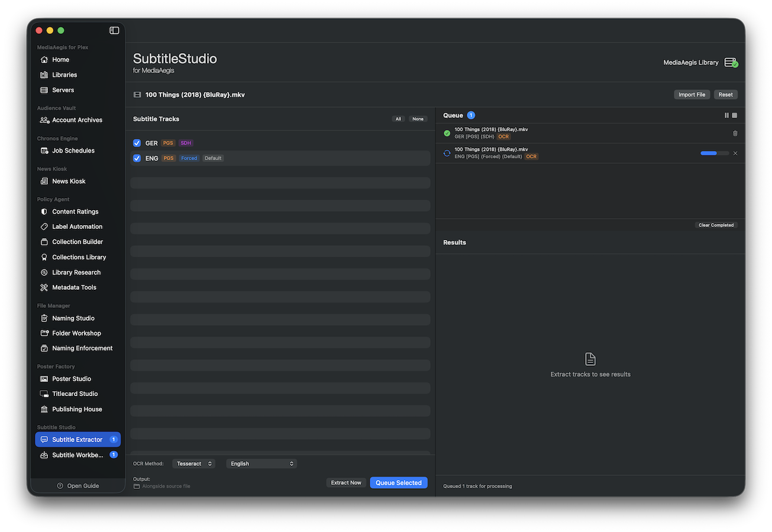Click the Account Archives icon

click(44, 120)
